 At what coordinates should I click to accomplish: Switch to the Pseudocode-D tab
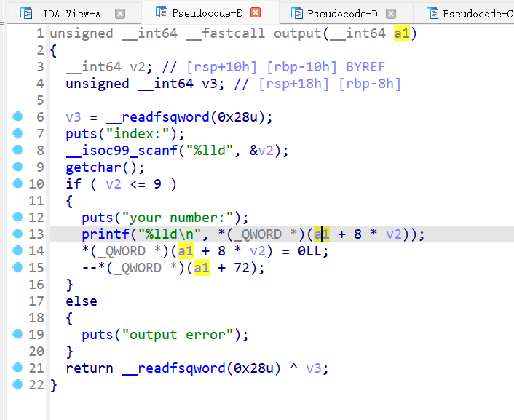341,13
